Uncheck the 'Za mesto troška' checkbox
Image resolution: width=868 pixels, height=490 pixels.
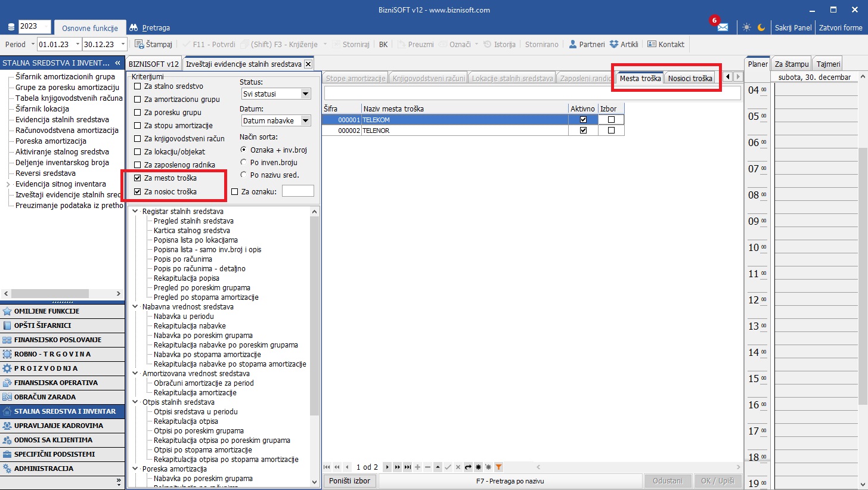click(138, 178)
